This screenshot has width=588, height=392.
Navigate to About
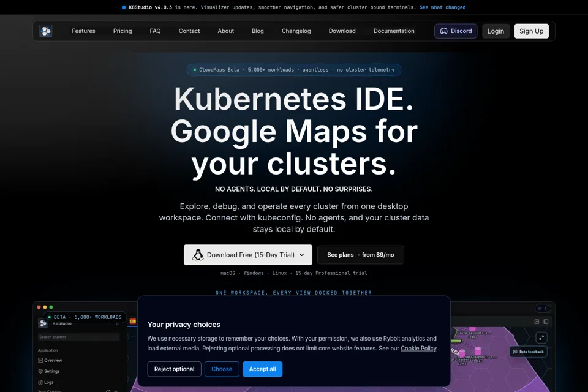click(226, 31)
